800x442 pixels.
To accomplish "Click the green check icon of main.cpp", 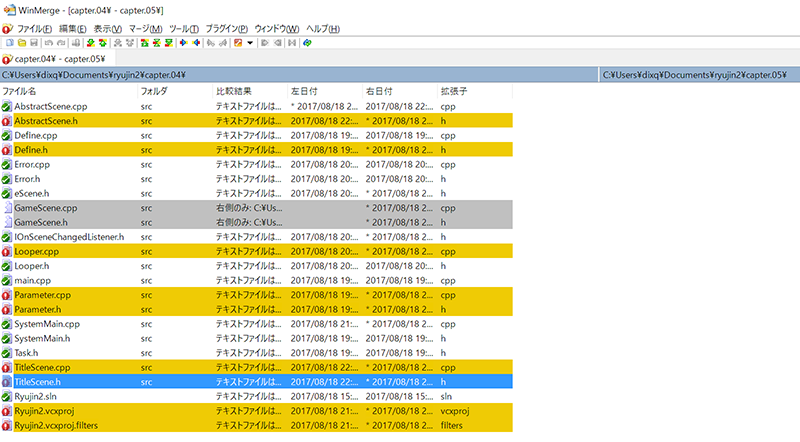I will point(6,280).
